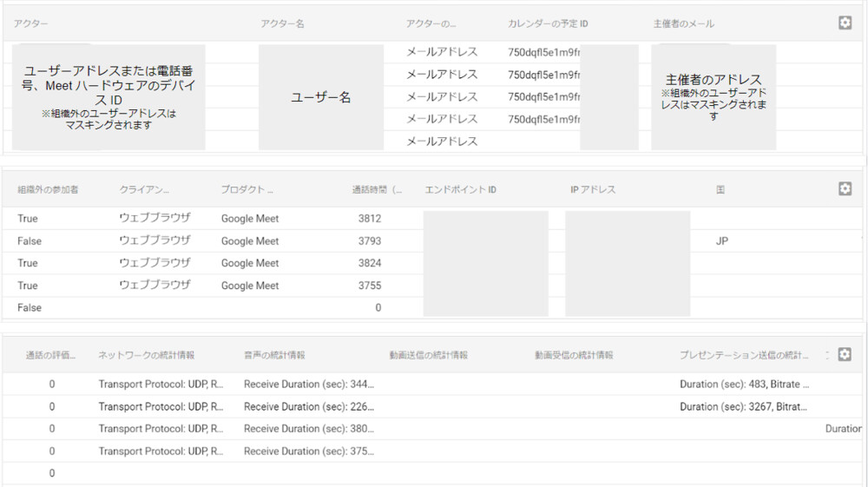Sort by the アクター名 column header
The width and height of the screenshot is (868, 487).
point(282,24)
